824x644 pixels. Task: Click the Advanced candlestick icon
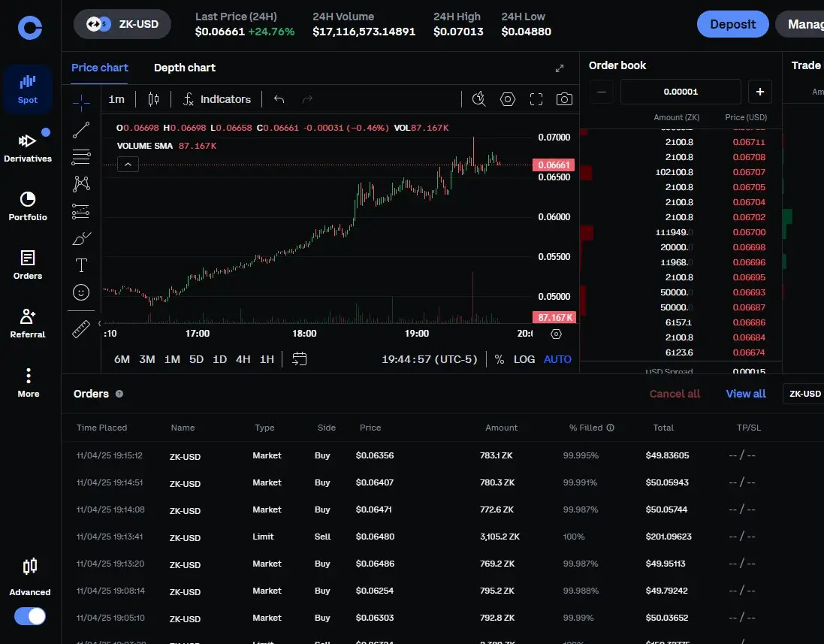pyautogui.click(x=30, y=566)
